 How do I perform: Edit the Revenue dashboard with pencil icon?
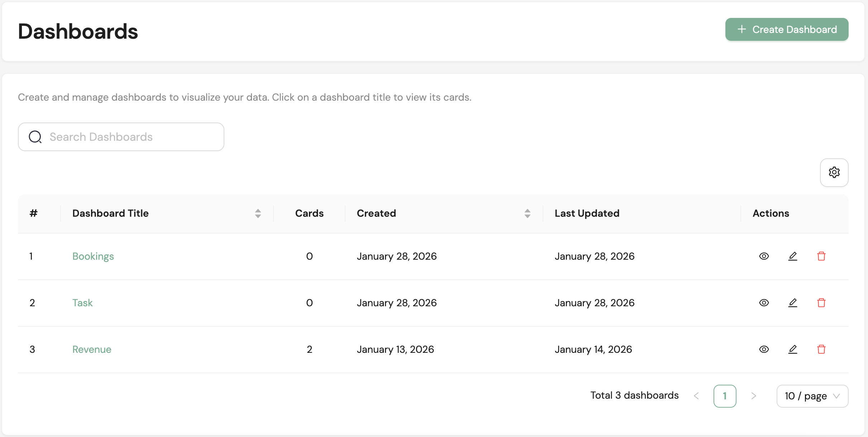click(792, 349)
